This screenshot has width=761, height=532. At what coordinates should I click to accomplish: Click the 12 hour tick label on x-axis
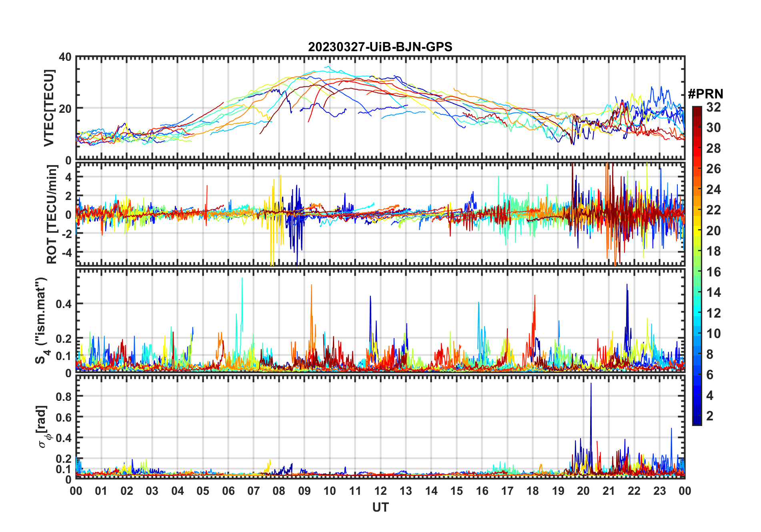coord(380,491)
